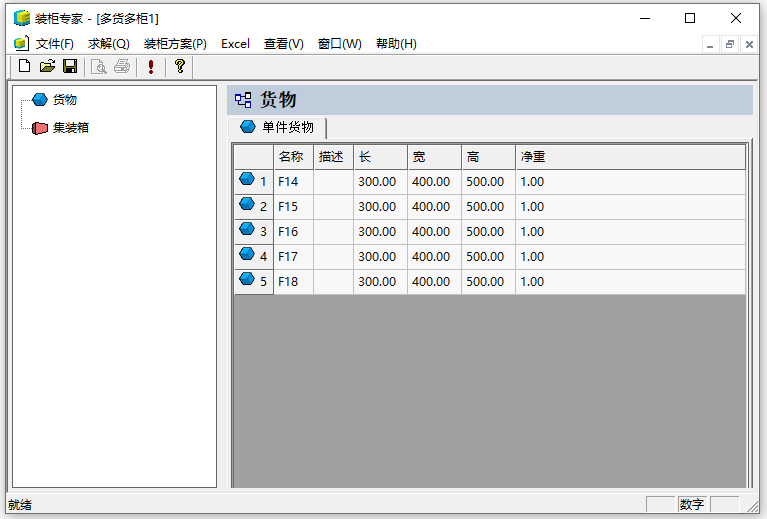Click the 净重 column header

tap(631, 157)
